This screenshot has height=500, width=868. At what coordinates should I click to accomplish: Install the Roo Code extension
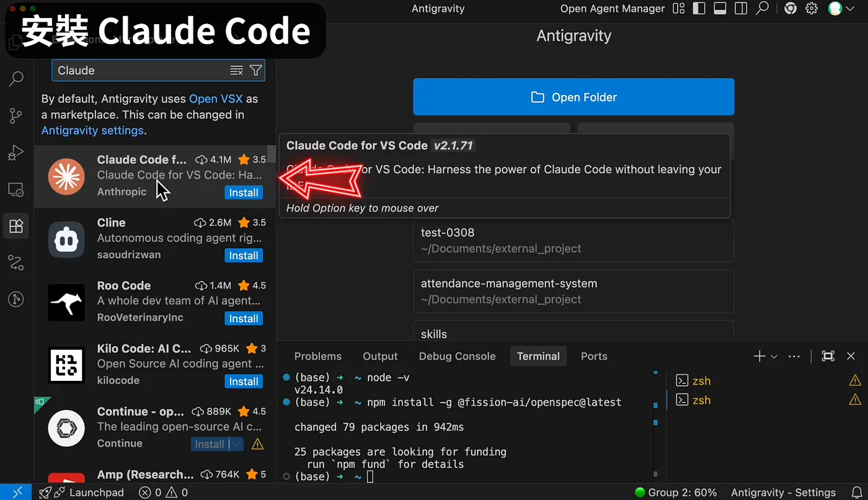point(244,319)
